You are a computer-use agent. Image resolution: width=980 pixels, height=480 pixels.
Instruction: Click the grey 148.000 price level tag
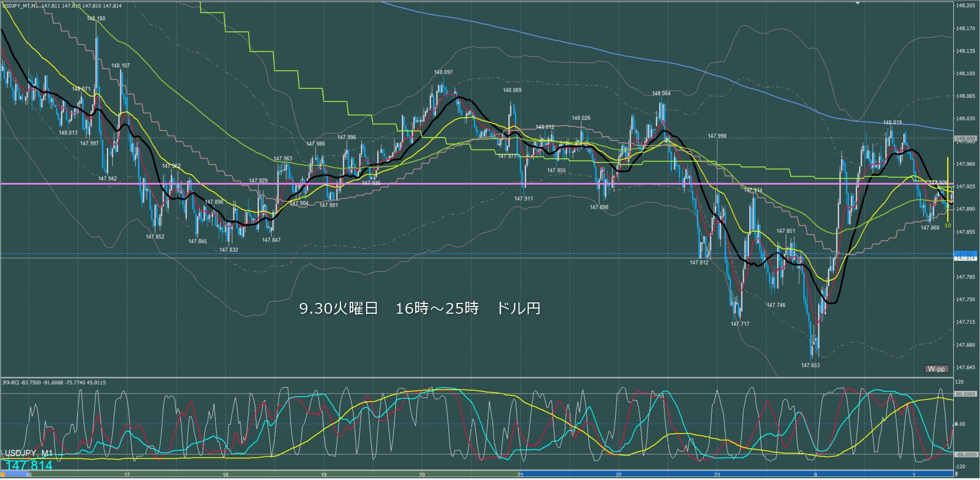(x=965, y=139)
